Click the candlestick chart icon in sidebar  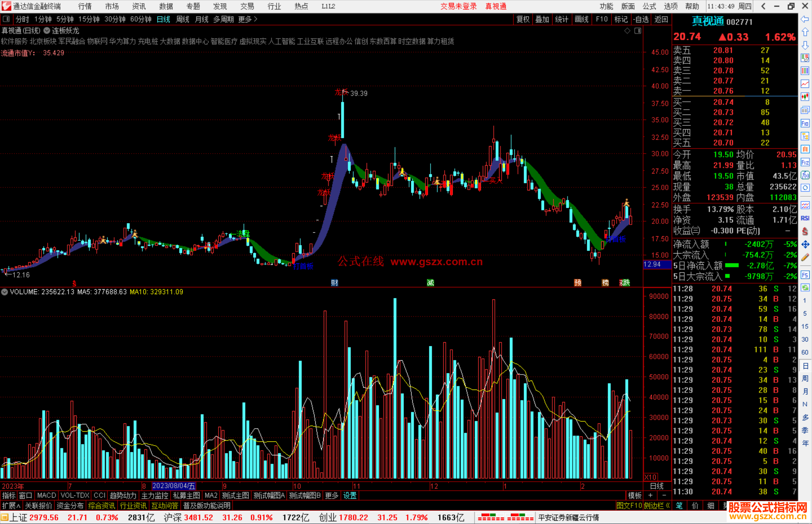pyautogui.click(x=805, y=97)
